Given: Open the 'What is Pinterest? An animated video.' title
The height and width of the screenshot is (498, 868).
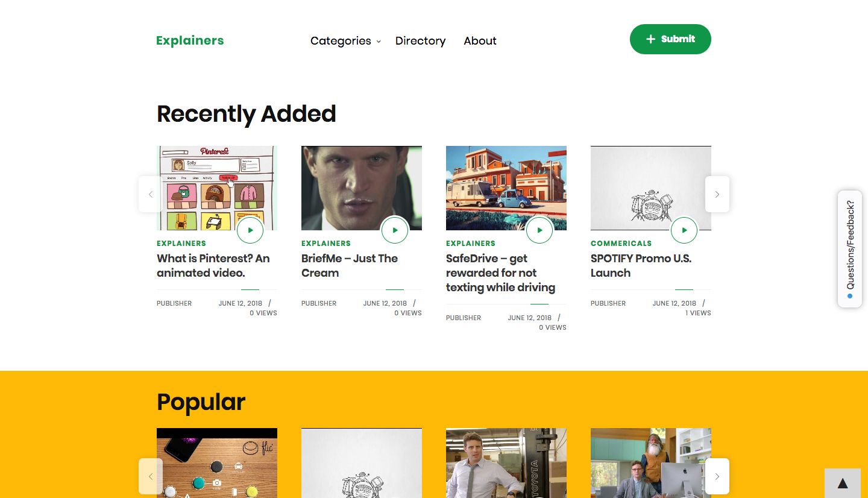Looking at the screenshot, I should pyautogui.click(x=213, y=265).
